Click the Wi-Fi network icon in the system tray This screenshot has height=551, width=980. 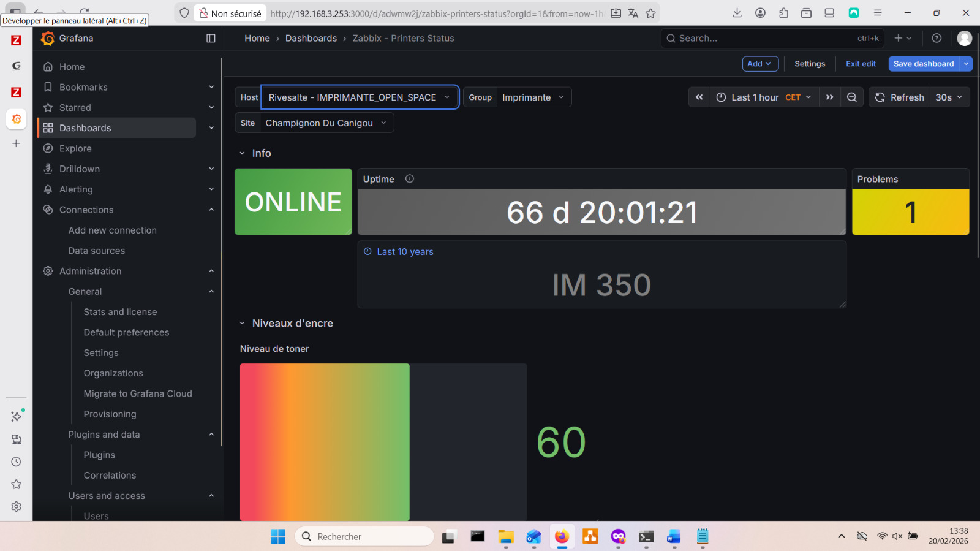pyautogui.click(x=882, y=536)
